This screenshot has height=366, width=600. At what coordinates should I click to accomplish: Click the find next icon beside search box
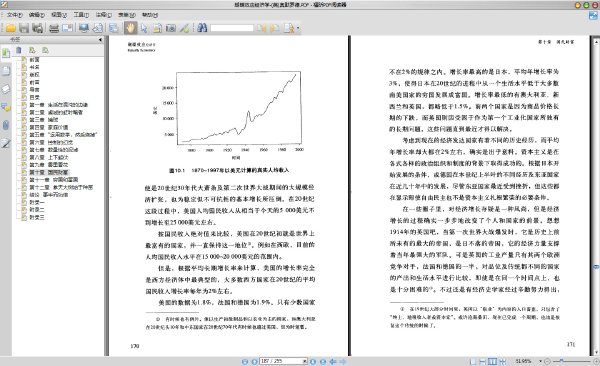(x=274, y=28)
